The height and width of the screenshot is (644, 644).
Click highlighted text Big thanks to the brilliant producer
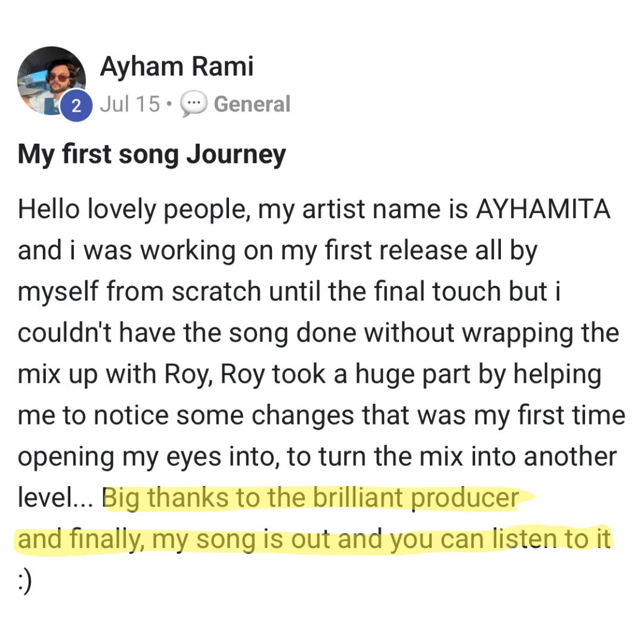[310, 498]
